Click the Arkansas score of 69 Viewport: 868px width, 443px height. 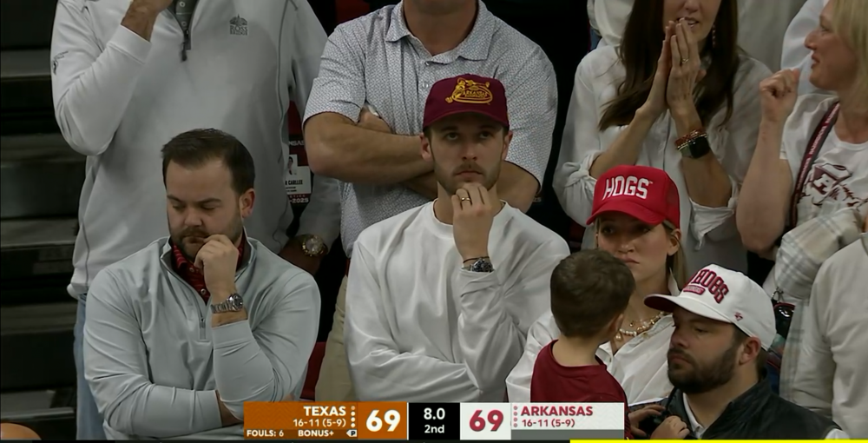coord(485,420)
